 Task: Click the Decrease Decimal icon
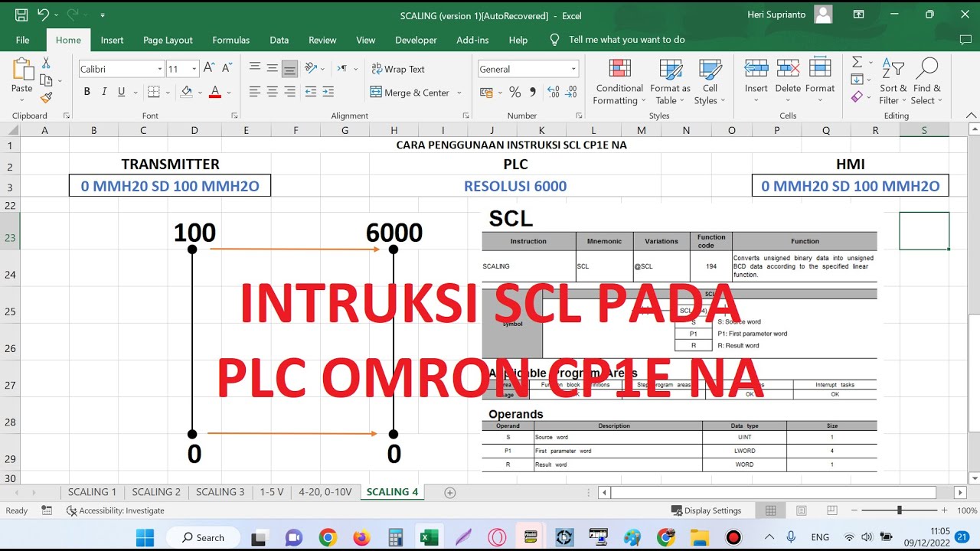click(570, 93)
